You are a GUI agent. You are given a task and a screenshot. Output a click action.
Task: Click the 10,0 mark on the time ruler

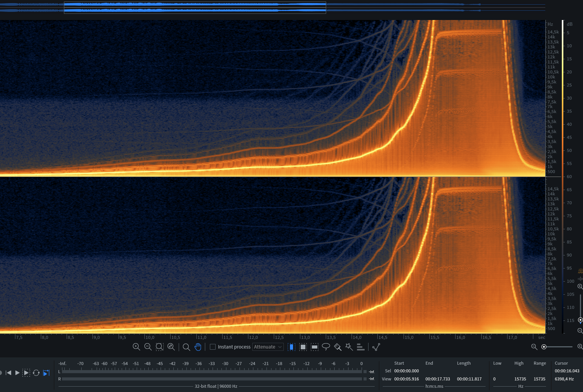[150, 337]
